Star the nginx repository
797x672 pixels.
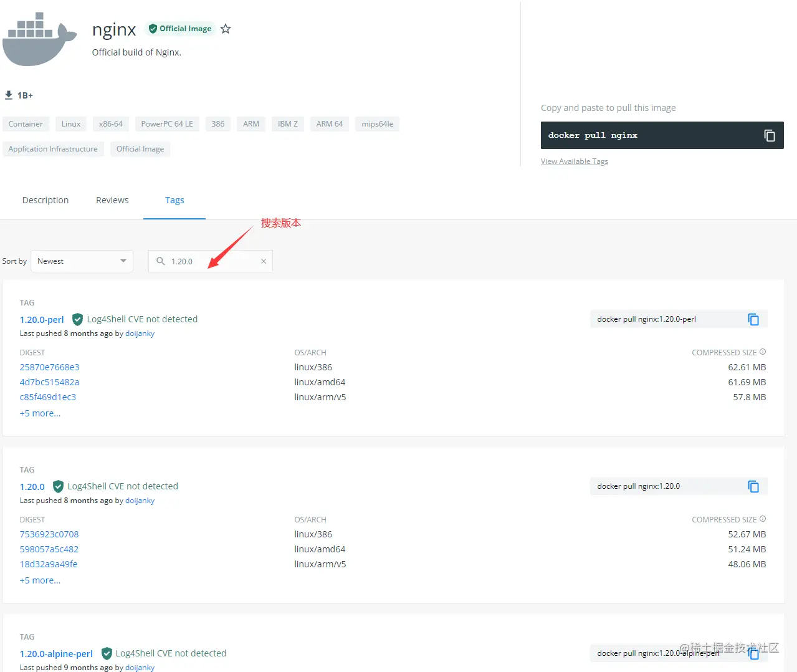pos(226,29)
